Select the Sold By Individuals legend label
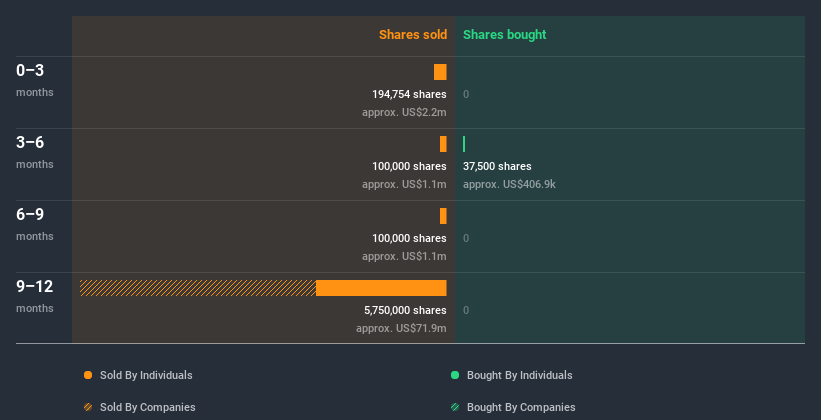 pyautogui.click(x=146, y=375)
